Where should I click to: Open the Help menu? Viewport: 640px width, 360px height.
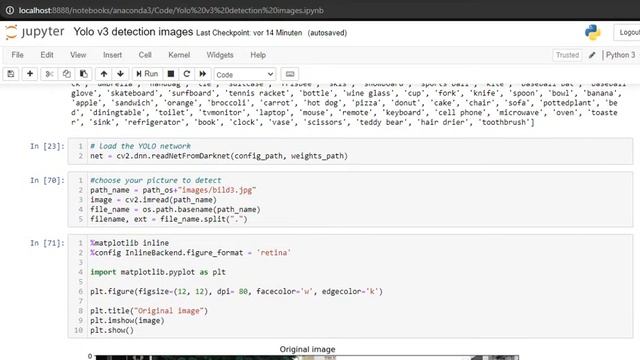[258, 55]
